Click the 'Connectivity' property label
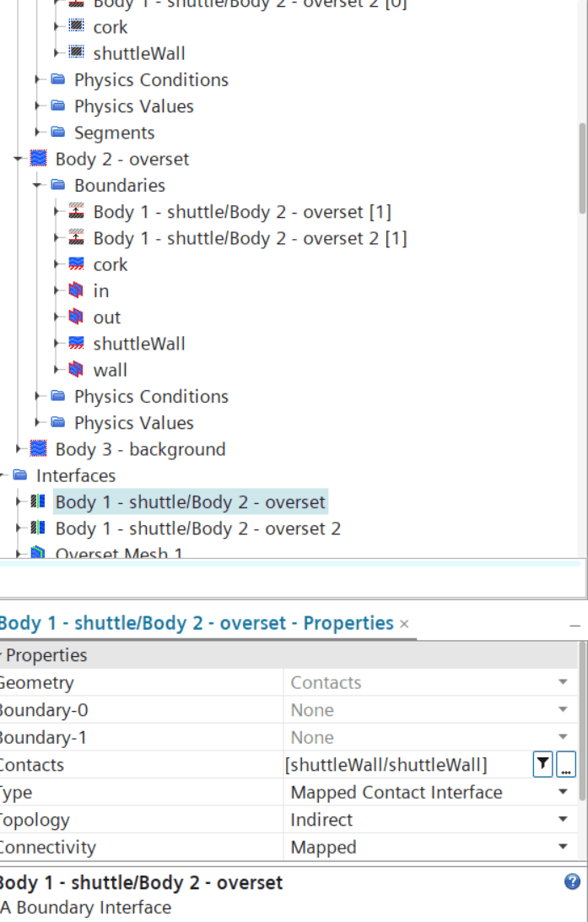Image resolution: width=588 pixels, height=922 pixels. [x=47, y=847]
